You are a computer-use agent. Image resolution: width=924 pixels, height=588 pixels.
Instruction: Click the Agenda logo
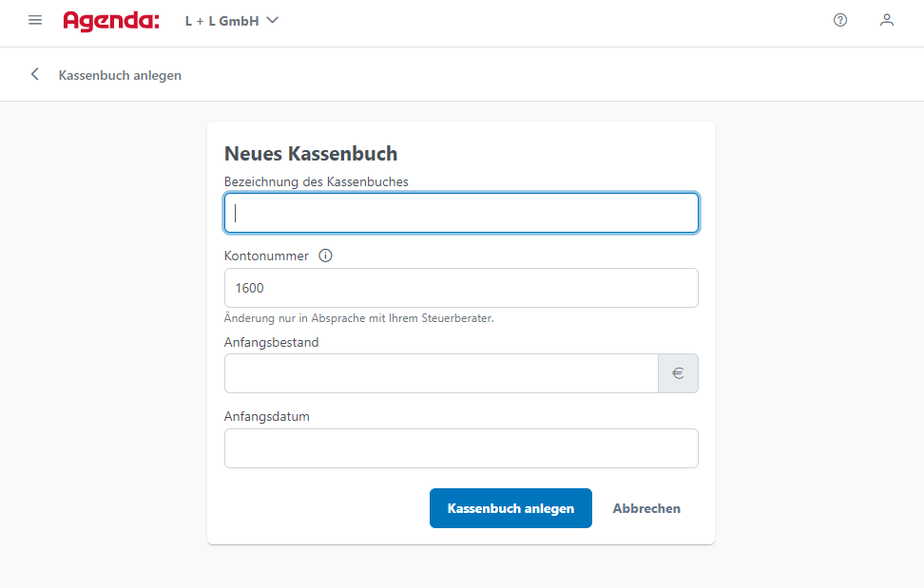point(111,21)
